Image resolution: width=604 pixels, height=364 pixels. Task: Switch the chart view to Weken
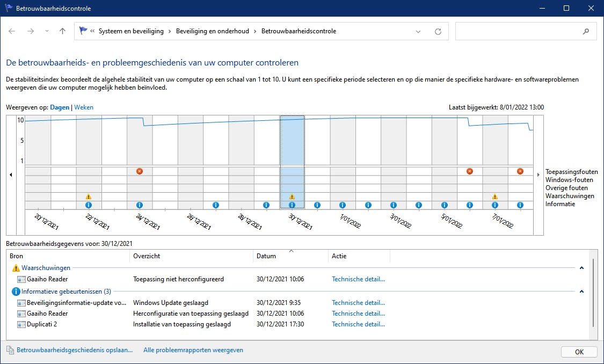coord(84,107)
